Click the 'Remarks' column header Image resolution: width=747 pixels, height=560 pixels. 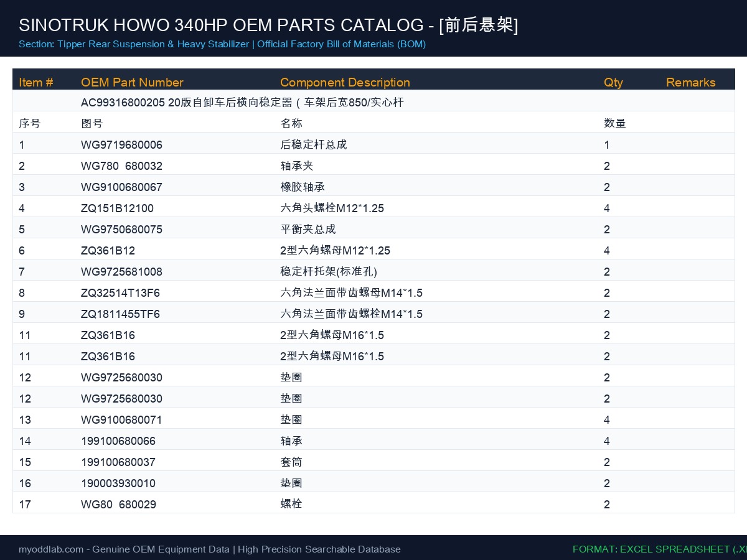coord(691,82)
